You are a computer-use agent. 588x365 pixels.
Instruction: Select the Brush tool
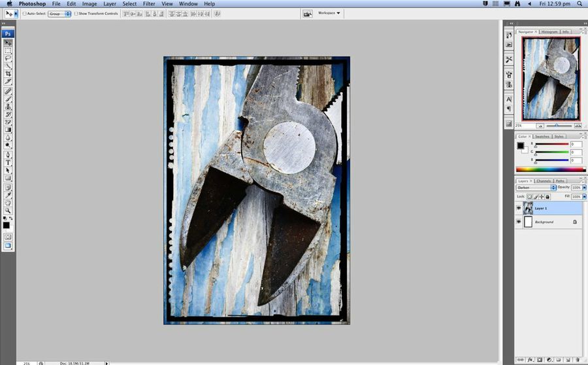(8, 99)
